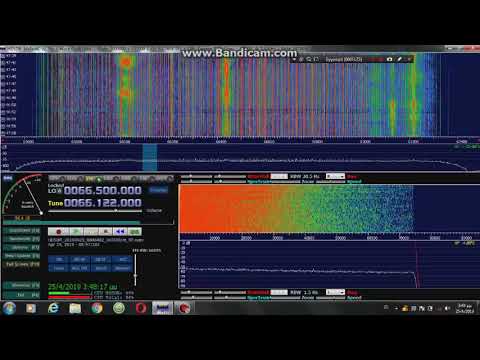Click the taskbar clock
The width and height of the screenshot is (480, 360).
[x=465, y=308]
